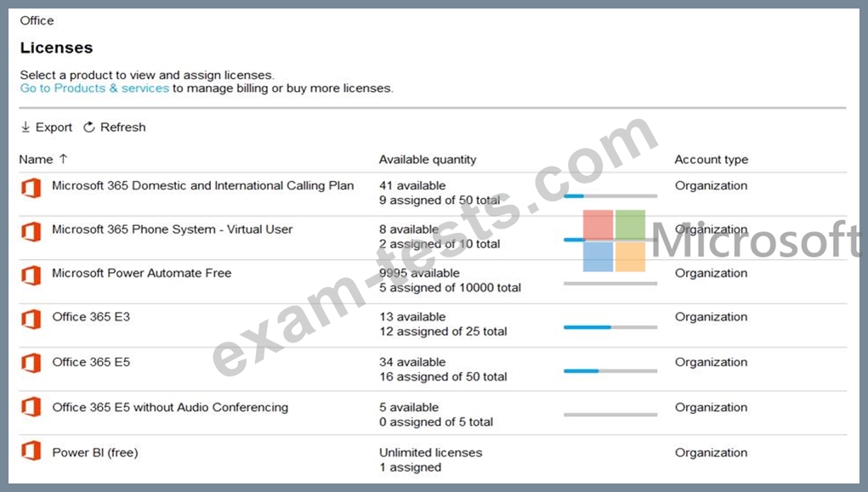
Task: Click '9 assigned of 50 total' text
Action: (x=440, y=201)
